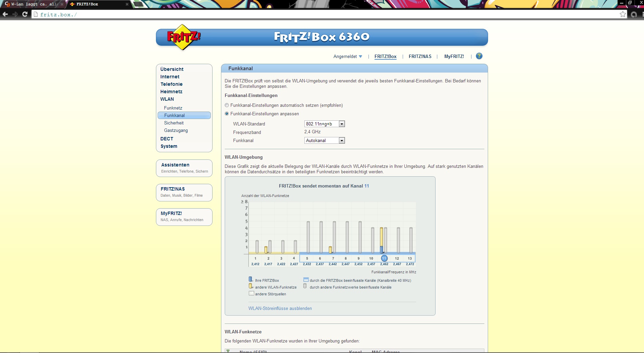Click the signal icon in the WLAN-Funknetze table header
644x353 pixels.
pyautogui.click(x=228, y=351)
